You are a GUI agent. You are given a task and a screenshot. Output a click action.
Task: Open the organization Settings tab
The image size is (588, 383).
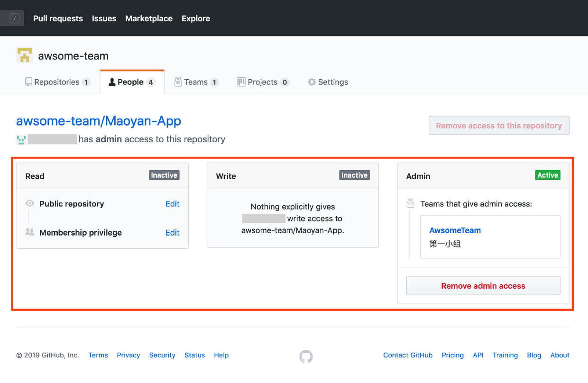tap(328, 82)
